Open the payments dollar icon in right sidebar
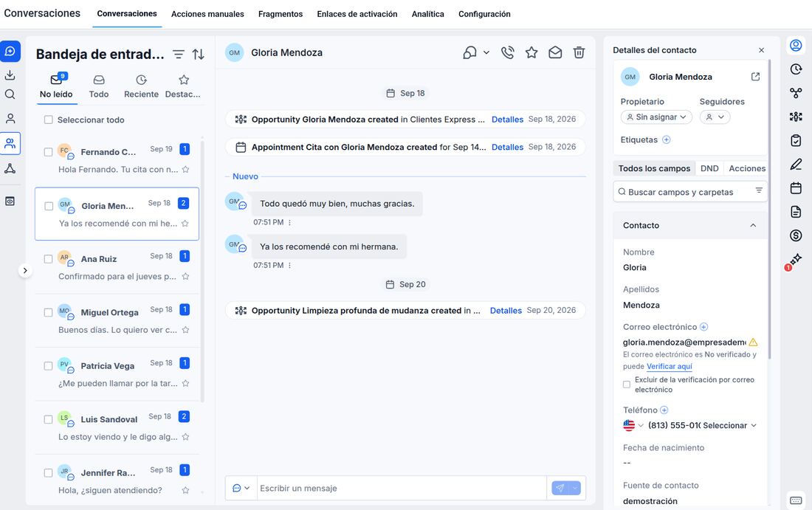The image size is (812, 510). click(x=796, y=235)
